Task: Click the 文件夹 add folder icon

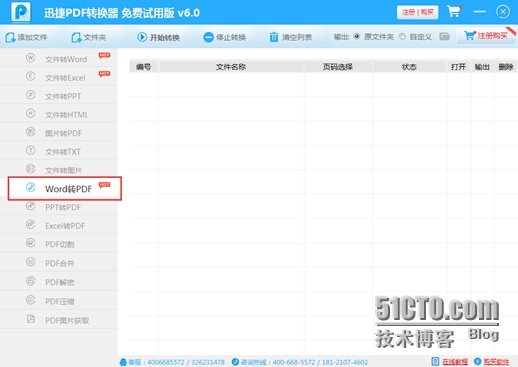Action: click(x=76, y=37)
